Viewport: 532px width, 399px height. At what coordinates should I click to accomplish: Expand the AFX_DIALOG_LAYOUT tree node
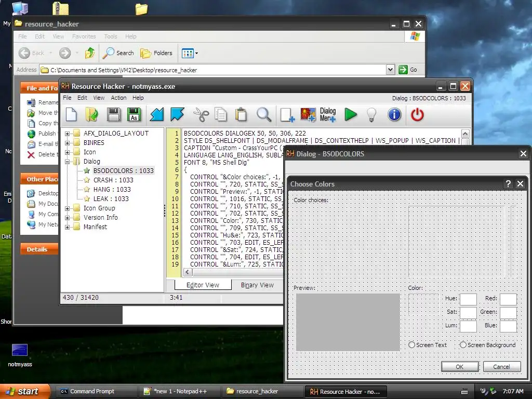[x=67, y=134]
